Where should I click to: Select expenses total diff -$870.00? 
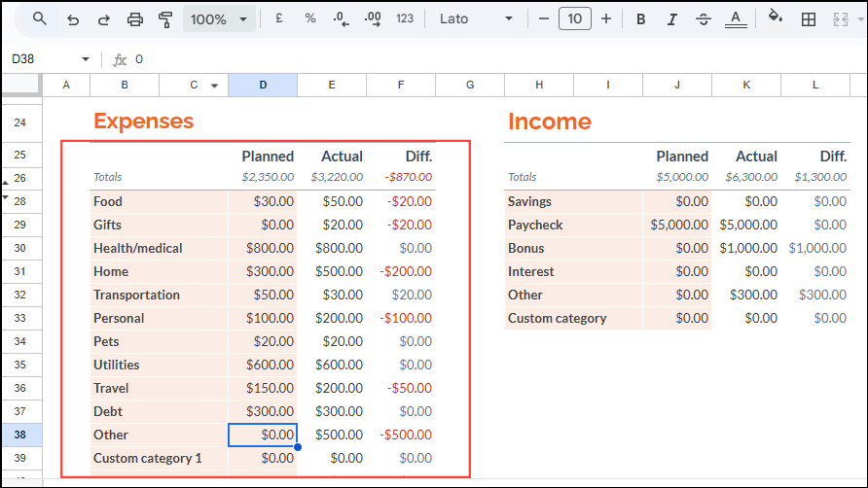tap(401, 177)
